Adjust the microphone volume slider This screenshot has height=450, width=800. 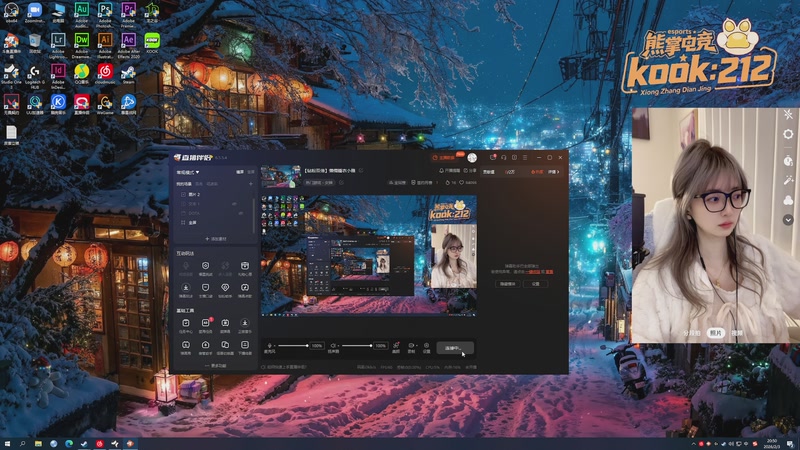click(x=292, y=346)
